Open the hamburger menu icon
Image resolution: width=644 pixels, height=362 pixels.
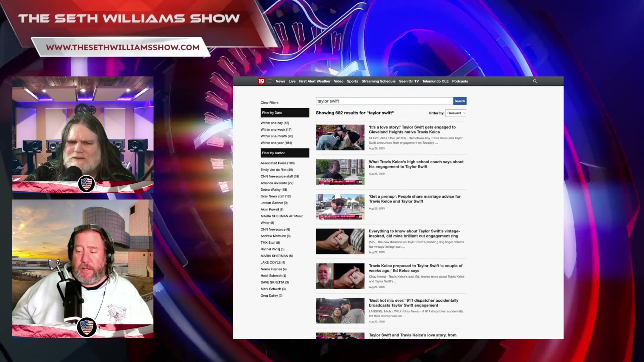pyautogui.click(x=270, y=81)
